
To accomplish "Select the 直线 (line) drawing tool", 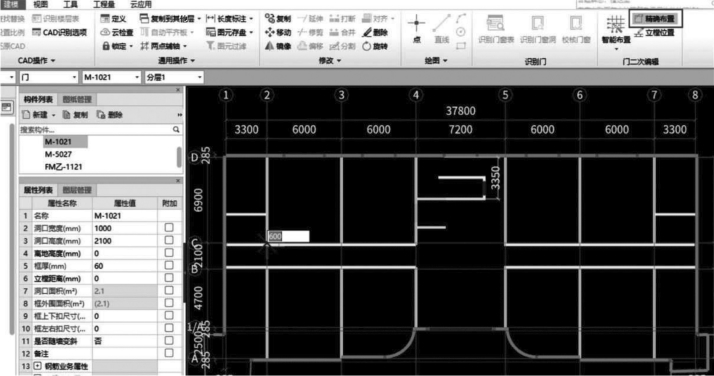I will coord(441,28).
